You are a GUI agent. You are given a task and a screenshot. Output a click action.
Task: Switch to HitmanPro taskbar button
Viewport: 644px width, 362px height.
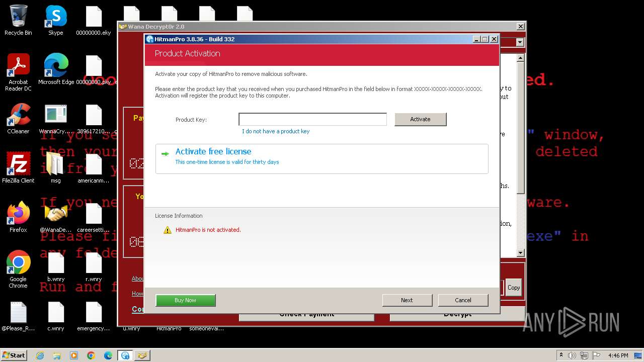pos(125,355)
